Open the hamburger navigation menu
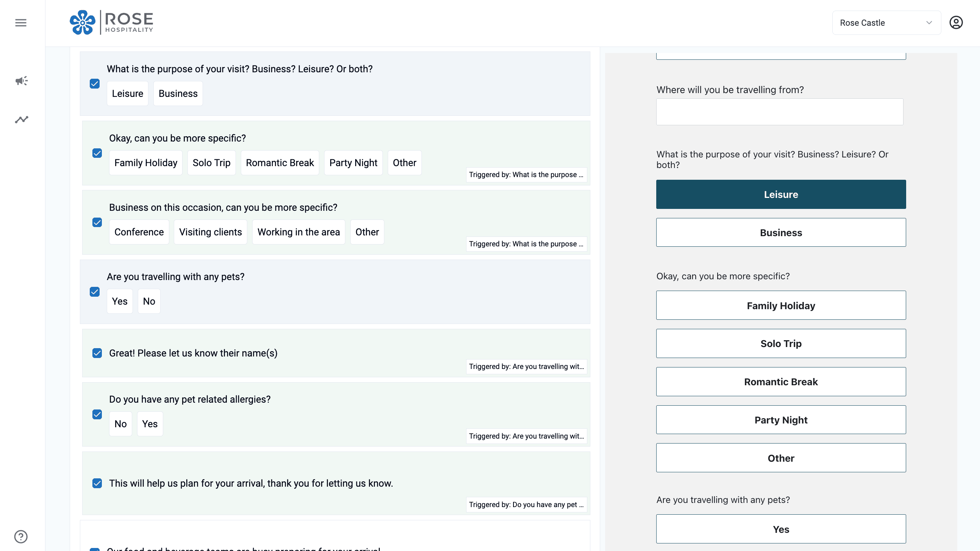Screen dimensions: 980x551 [x=21, y=23]
